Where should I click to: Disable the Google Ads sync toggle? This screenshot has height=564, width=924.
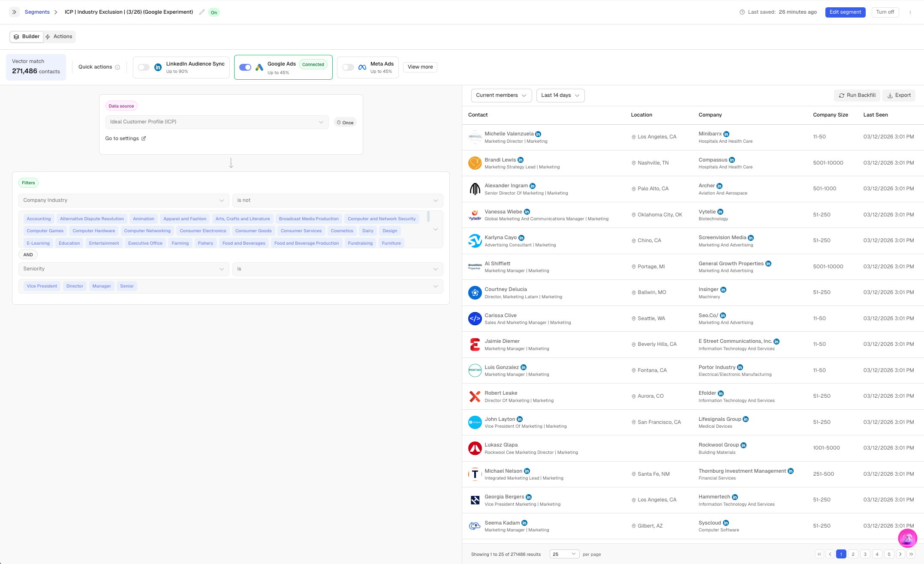[245, 67]
